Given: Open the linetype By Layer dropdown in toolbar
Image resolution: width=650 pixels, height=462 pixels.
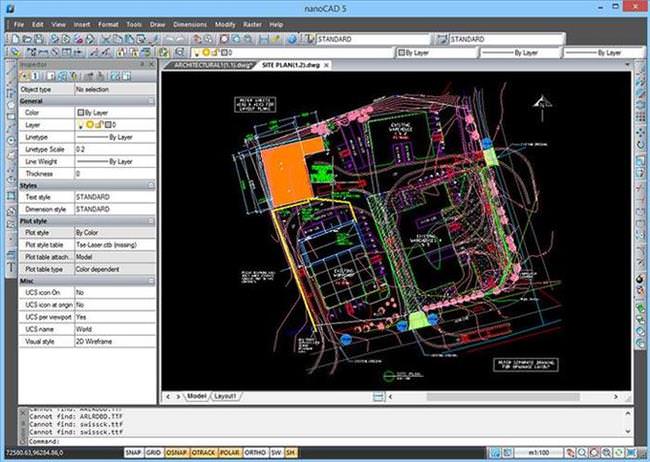Looking at the screenshot, I should point(520,53).
